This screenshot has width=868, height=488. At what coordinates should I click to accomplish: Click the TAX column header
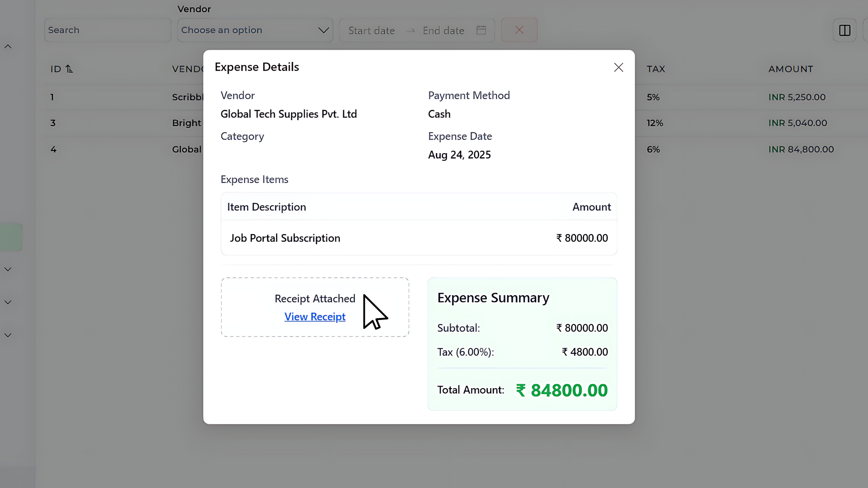(x=656, y=69)
